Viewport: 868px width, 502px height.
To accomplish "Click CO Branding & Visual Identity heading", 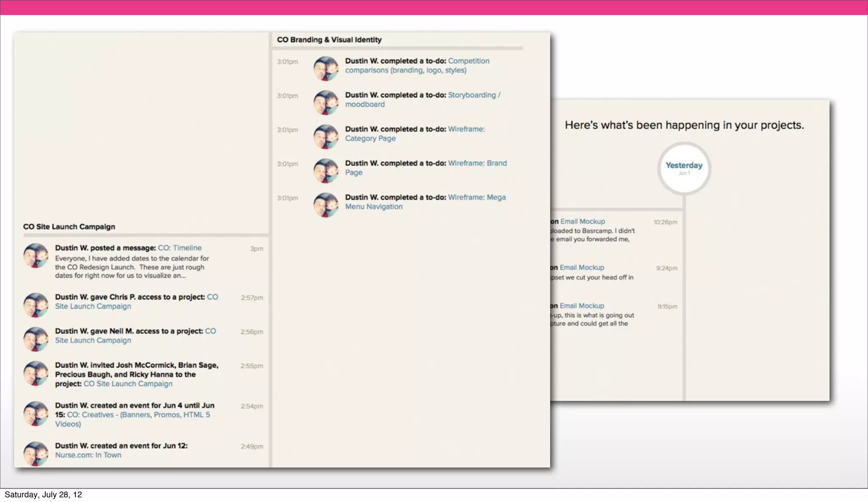I will pos(329,40).
